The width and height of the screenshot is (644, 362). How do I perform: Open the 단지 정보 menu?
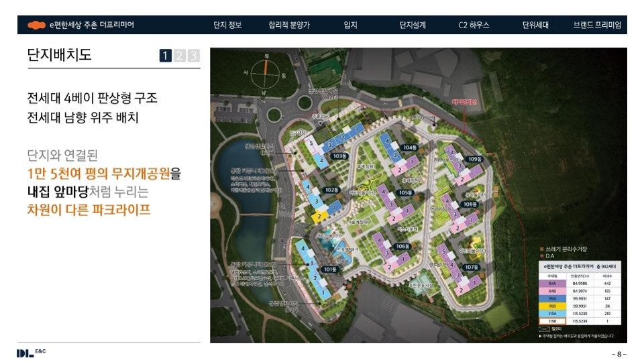227,25
